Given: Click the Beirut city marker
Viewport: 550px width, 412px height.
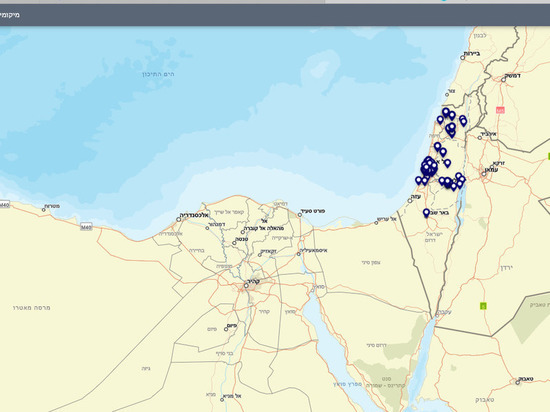Looking at the screenshot, I should (463, 58).
